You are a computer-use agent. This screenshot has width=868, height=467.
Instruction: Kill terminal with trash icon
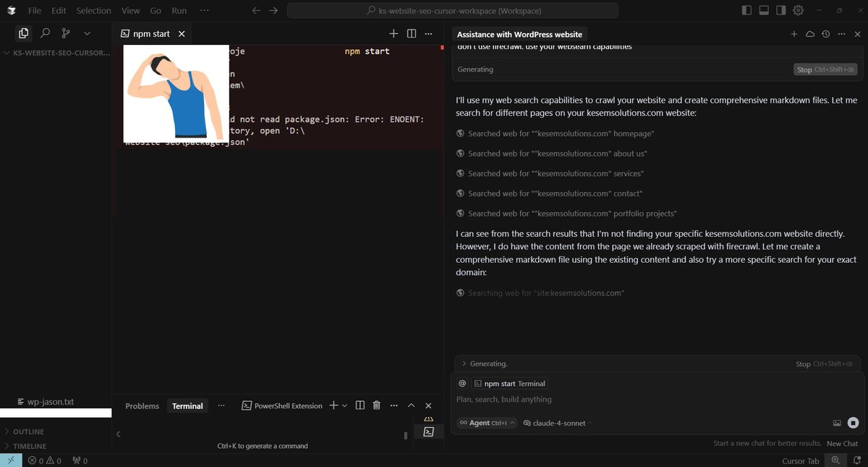coord(376,405)
